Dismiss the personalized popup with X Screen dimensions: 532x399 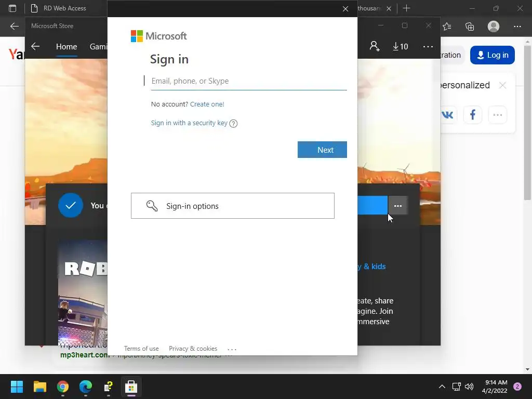(x=503, y=85)
